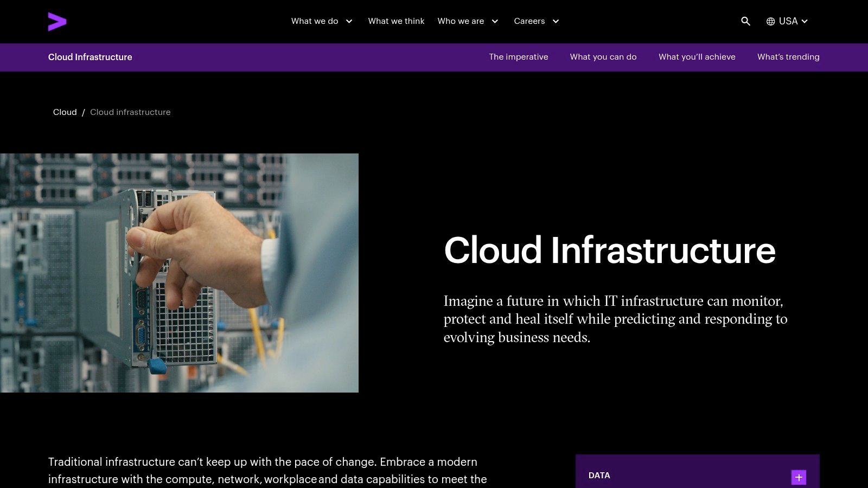Click the globe icon next to USA
This screenshot has width=868, height=488.
(x=770, y=21)
